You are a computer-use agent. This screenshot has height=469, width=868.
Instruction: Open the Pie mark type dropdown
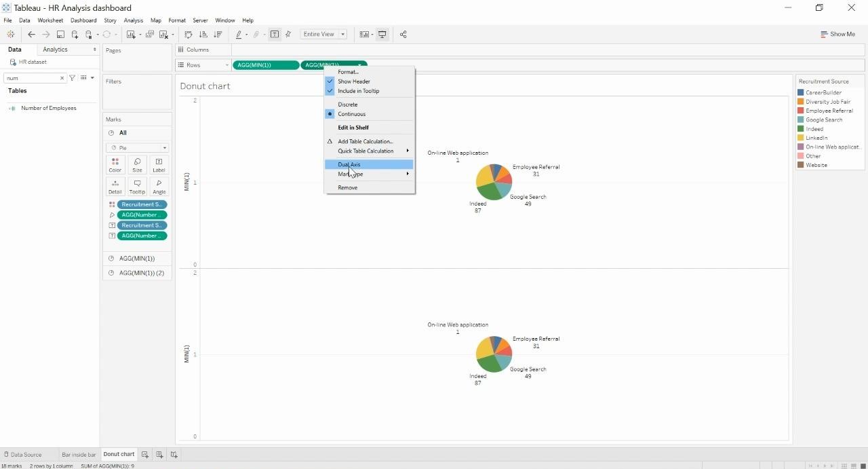[137, 147]
